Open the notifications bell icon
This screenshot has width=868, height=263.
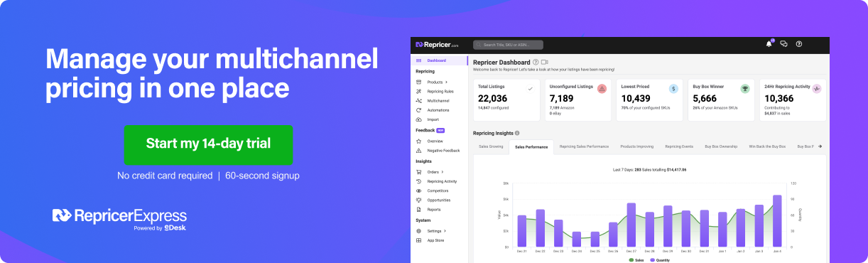tap(769, 44)
